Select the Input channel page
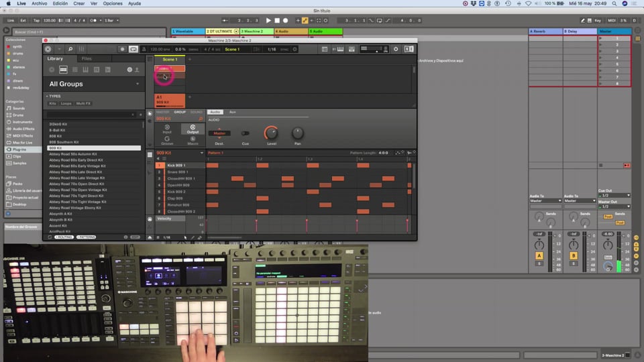Image resolution: width=644 pixels, height=362 pixels. coord(167,129)
